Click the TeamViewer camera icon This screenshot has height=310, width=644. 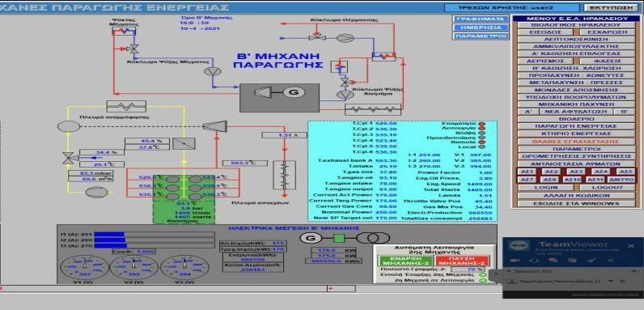click(x=515, y=261)
